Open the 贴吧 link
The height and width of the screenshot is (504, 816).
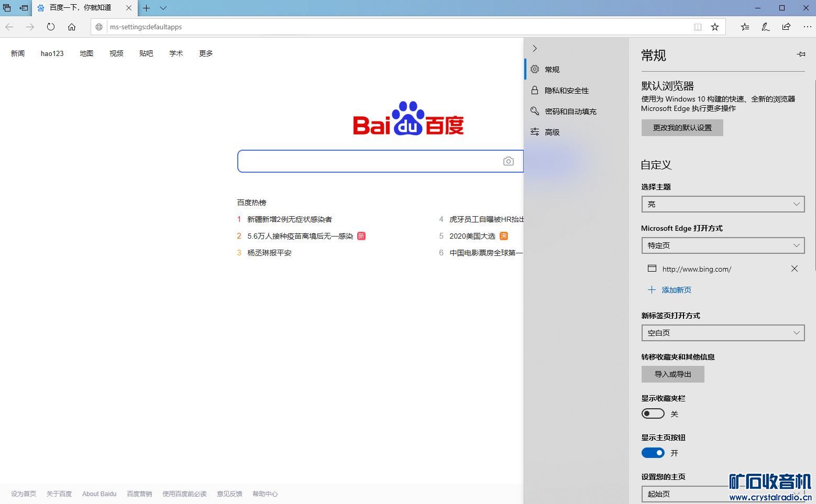coord(146,53)
